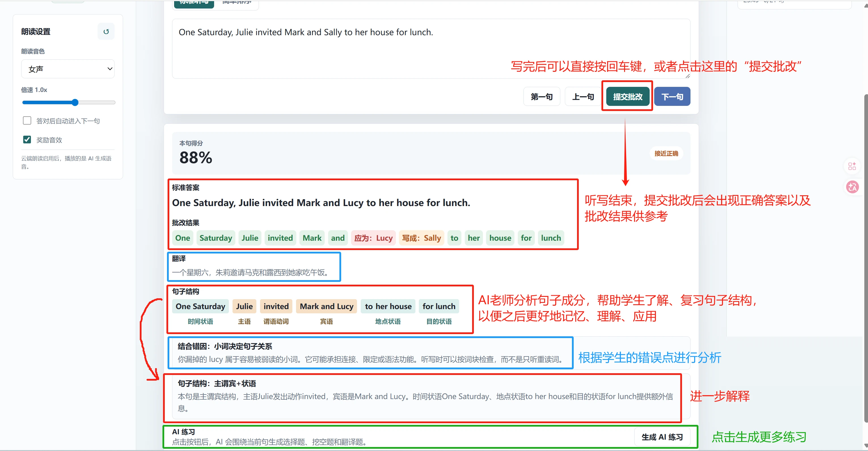This screenshot has height=451, width=868.
Task: Jump to first sentence via 第一句
Action: tap(542, 97)
